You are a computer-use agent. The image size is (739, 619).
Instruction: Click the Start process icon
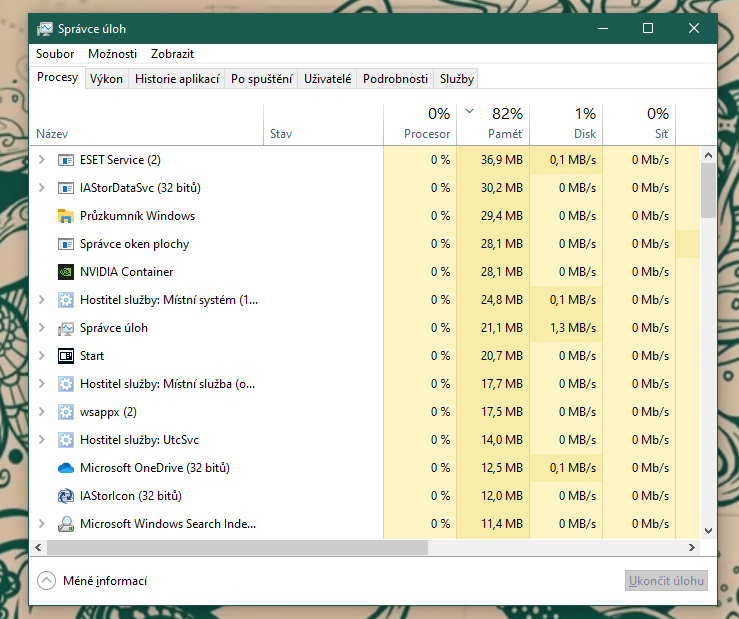[x=66, y=356]
